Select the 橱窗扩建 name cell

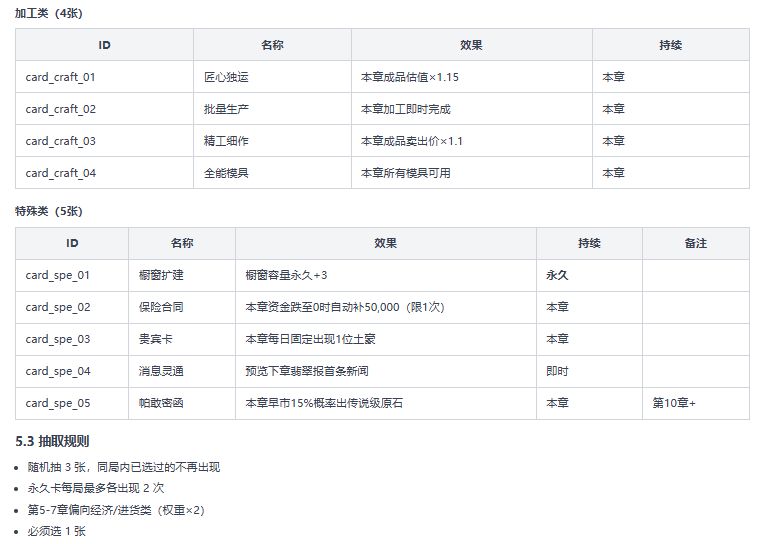(x=182, y=275)
